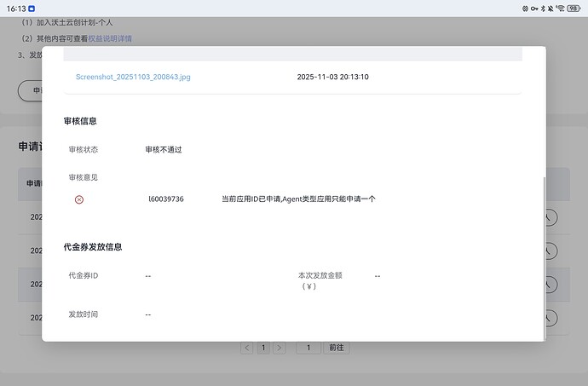Tap the muted bell status icon
This screenshot has height=386, width=588.
point(551,9)
